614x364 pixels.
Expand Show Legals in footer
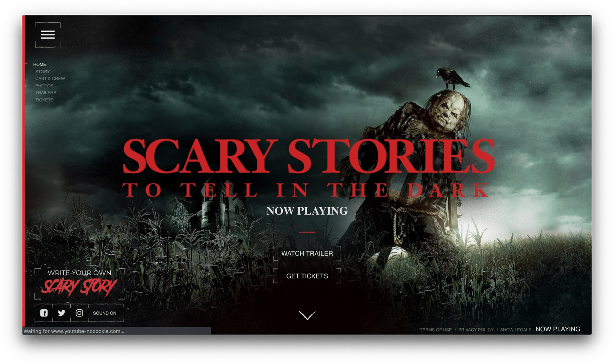point(516,330)
